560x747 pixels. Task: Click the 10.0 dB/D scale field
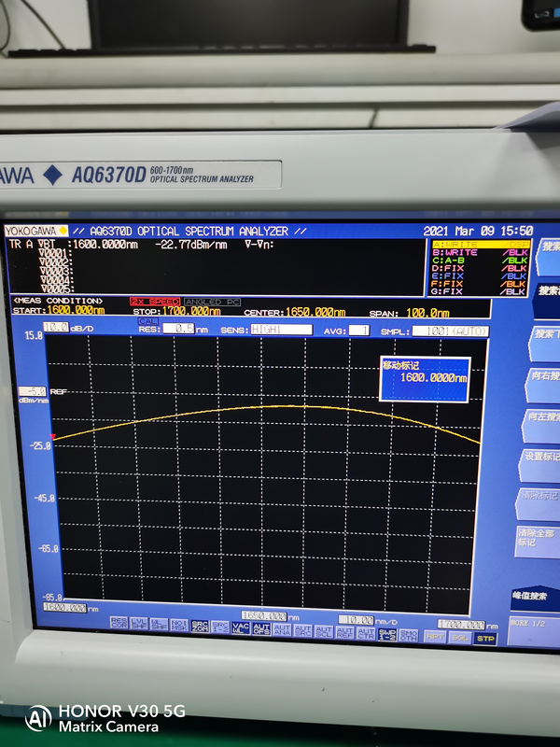click(x=56, y=328)
